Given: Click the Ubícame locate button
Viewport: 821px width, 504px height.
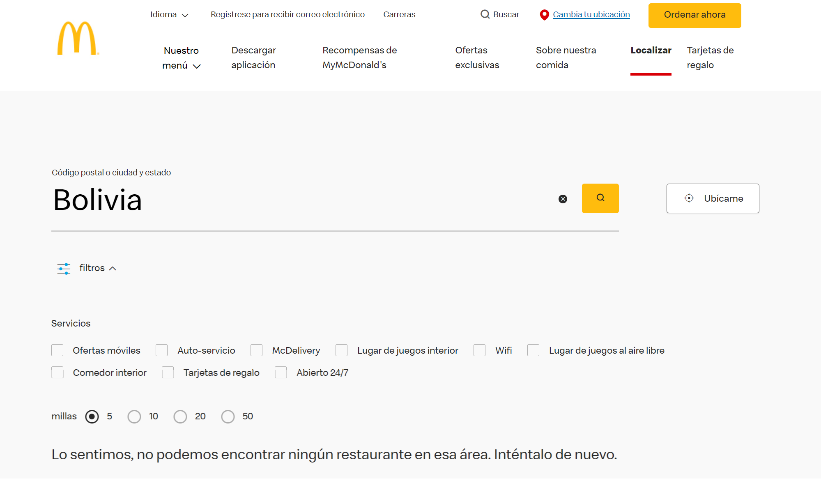Looking at the screenshot, I should click(x=713, y=198).
